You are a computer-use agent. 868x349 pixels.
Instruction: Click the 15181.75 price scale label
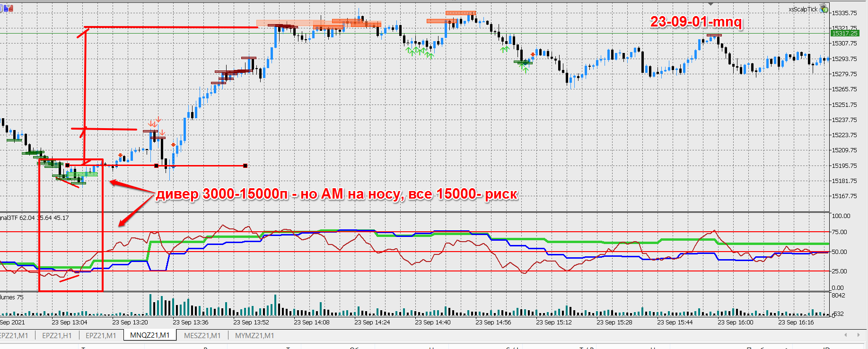point(844,181)
